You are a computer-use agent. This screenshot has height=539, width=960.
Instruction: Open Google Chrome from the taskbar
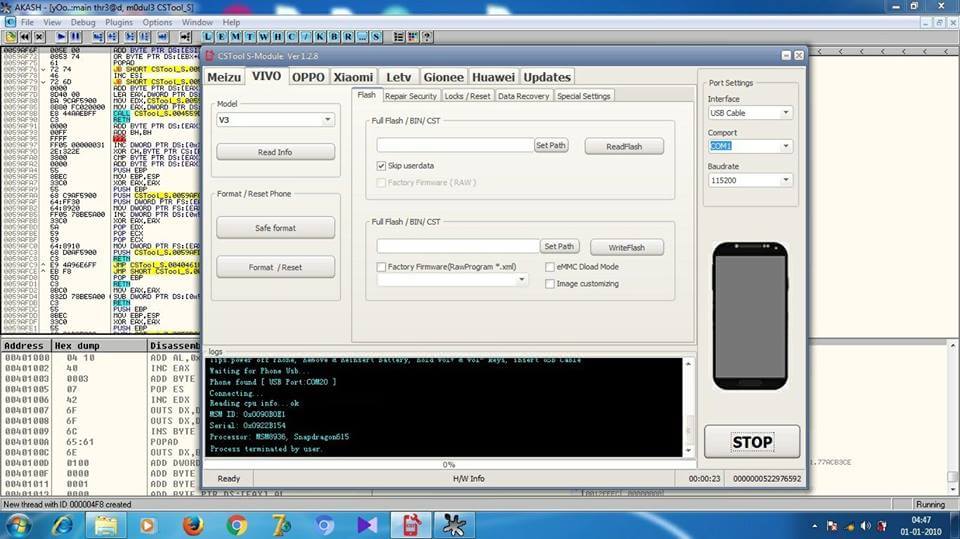coord(237,525)
